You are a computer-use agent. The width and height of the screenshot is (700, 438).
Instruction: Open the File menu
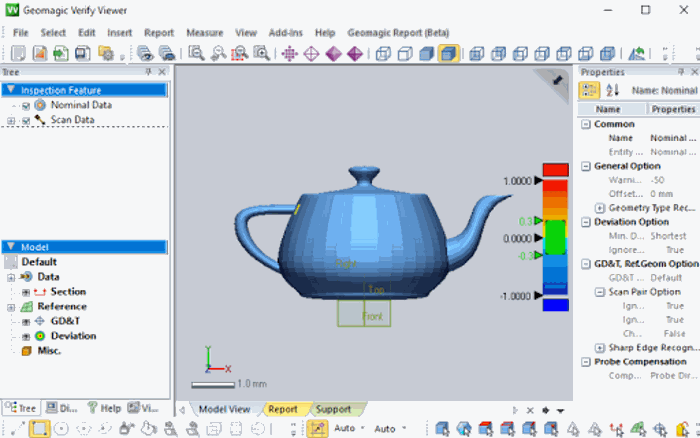pyautogui.click(x=21, y=33)
